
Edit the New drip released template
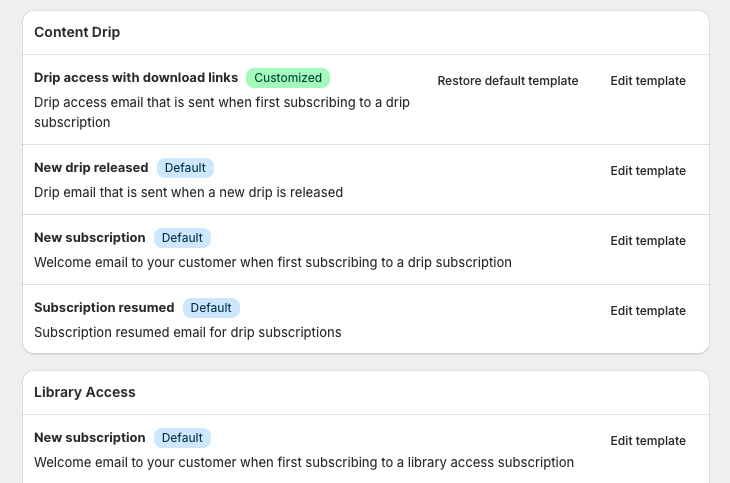point(648,171)
